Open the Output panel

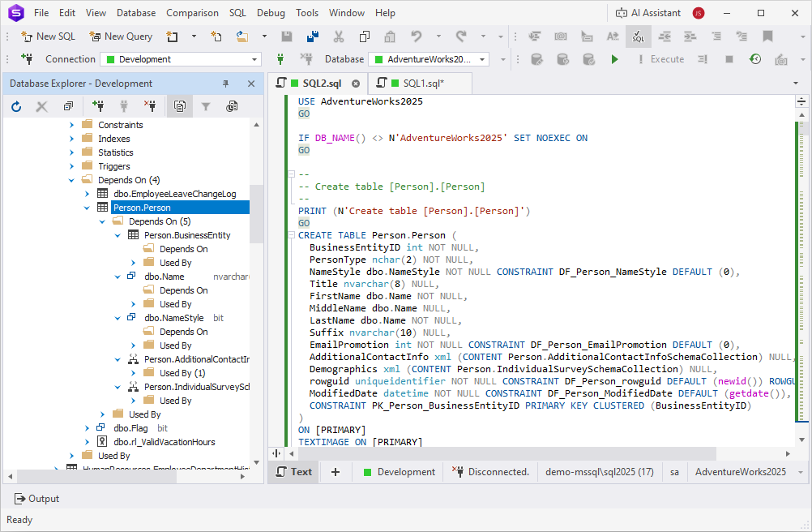pos(36,499)
